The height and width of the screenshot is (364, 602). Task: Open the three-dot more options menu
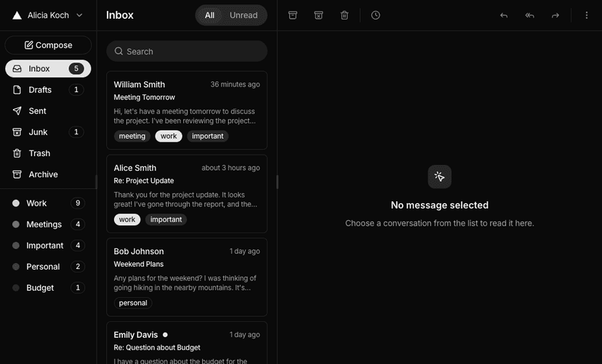tap(586, 15)
